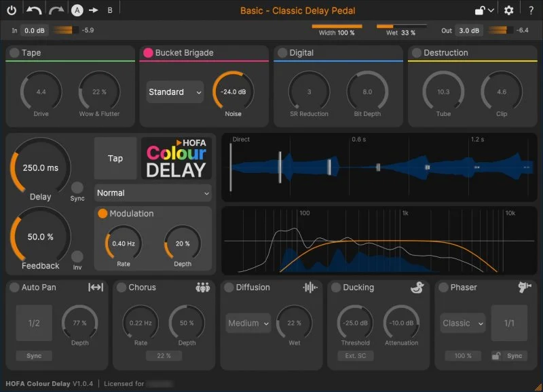Click the Delay 250.0 ms knob
Viewport: 543px width, 392px height.
pyautogui.click(x=41, y=168)
